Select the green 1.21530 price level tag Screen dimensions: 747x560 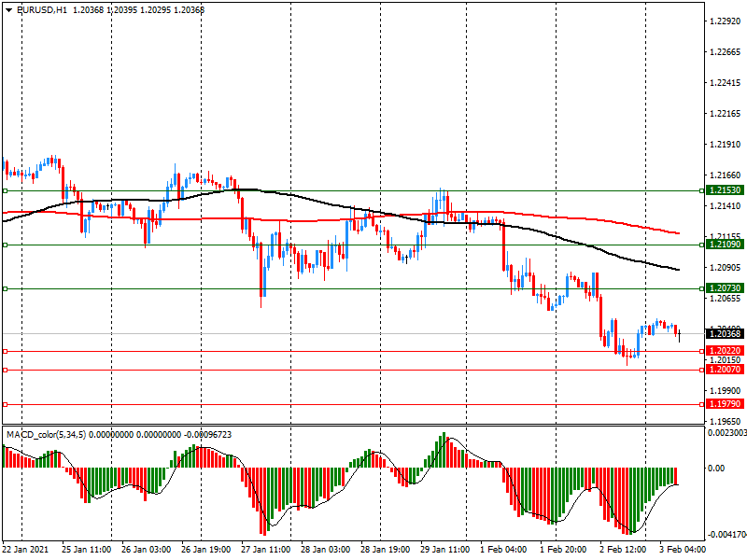(725, 190)
